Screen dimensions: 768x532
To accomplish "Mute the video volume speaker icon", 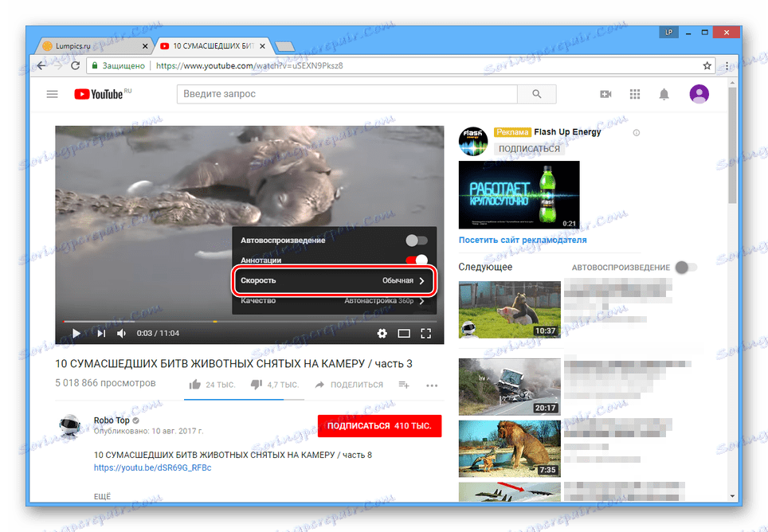I will (x=121, y=333).
